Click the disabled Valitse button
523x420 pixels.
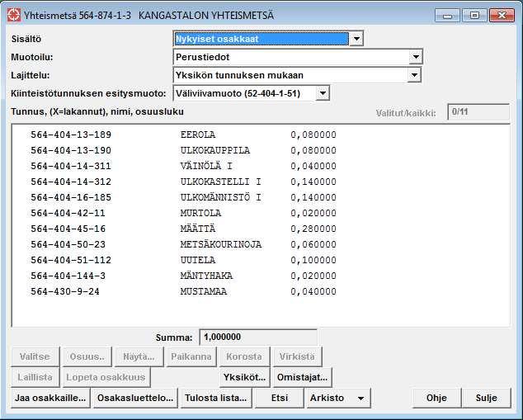[x=35, y=356]
